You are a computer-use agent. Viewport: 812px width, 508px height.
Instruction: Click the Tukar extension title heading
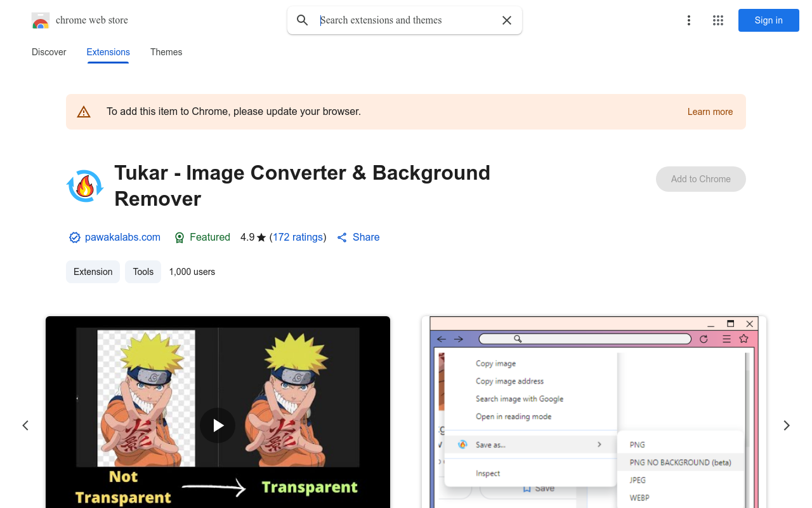(x=303, y=185)
